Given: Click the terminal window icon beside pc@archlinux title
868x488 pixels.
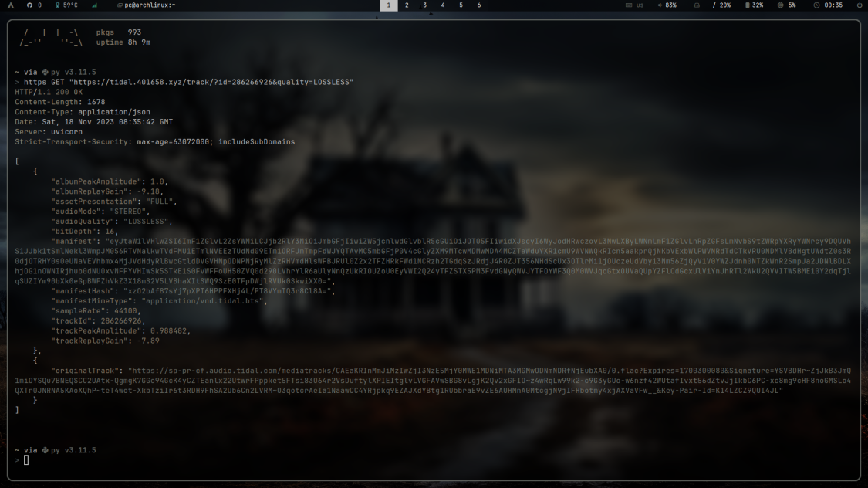Looking at the screenshot, I should (x=120, y=5).
